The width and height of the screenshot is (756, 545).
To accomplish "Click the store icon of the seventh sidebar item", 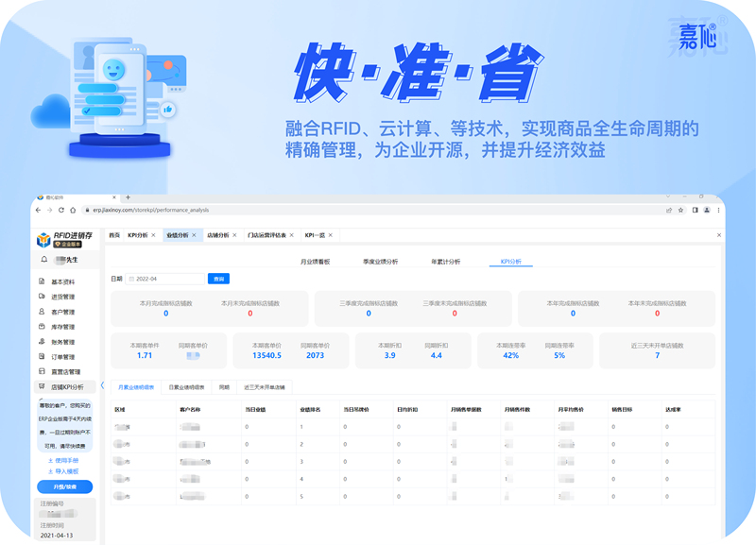I will click(42, 371).
